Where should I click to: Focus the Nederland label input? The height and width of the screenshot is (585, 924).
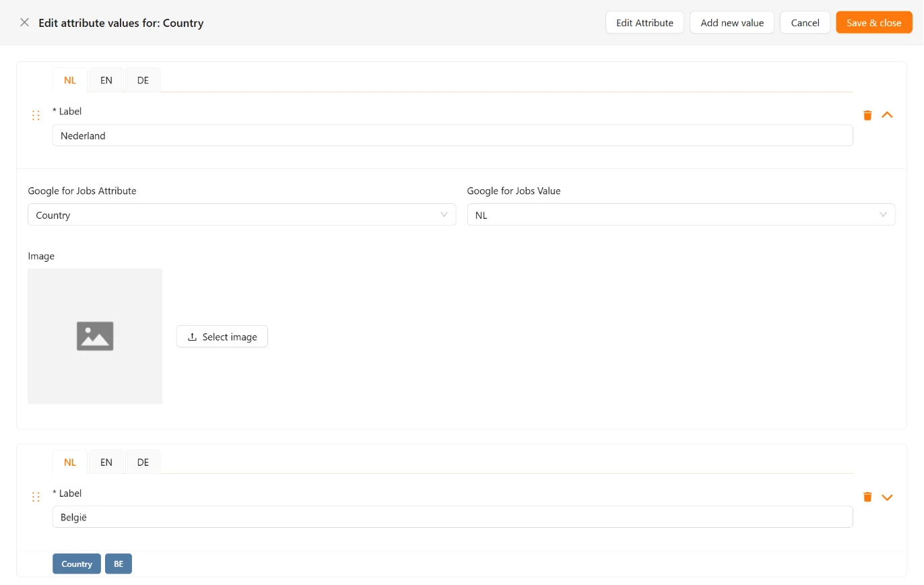point(453,135)
